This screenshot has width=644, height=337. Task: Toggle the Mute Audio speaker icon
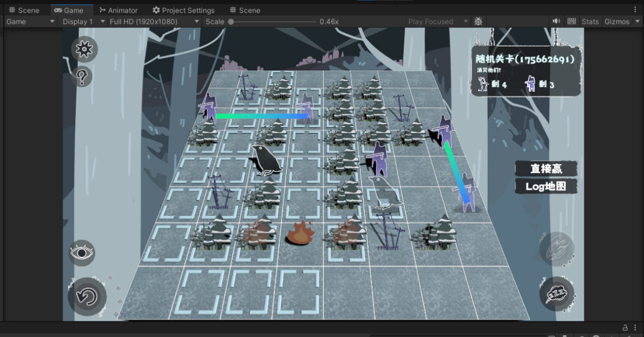(556, 21)
